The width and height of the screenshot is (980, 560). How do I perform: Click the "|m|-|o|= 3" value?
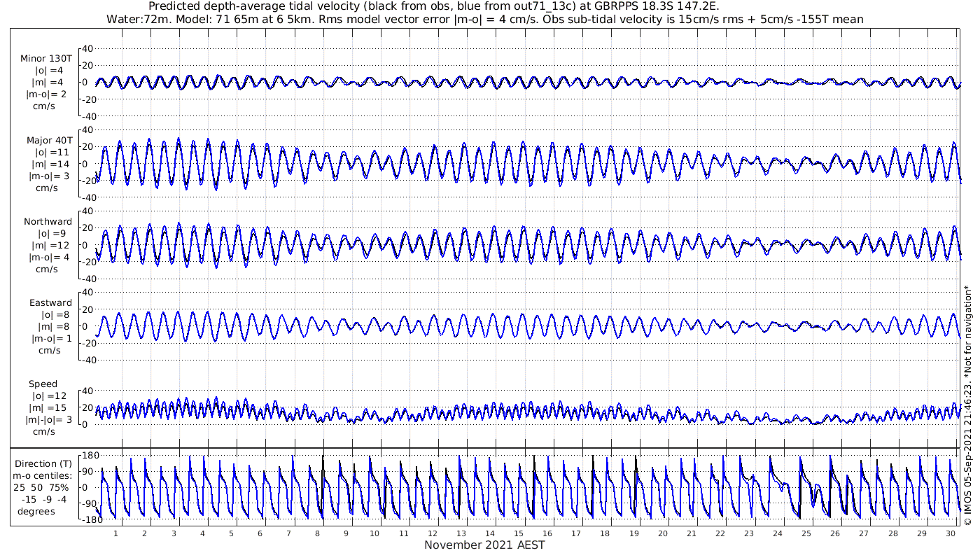[x=49, y=420]
